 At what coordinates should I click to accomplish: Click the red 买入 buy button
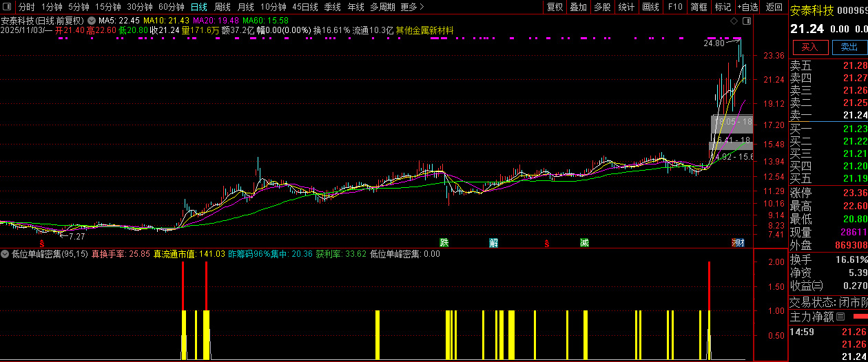(x=809, y=47)
